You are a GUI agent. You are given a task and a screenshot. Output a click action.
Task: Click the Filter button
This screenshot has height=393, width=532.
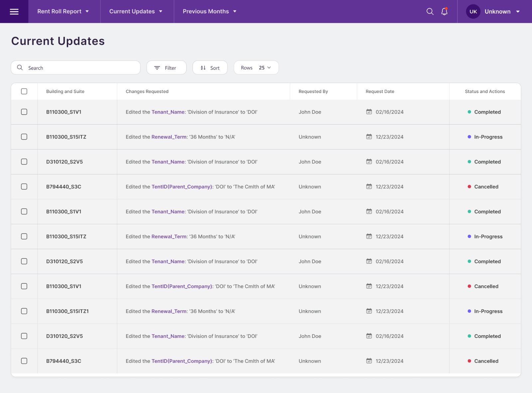[x=166, y=67]
